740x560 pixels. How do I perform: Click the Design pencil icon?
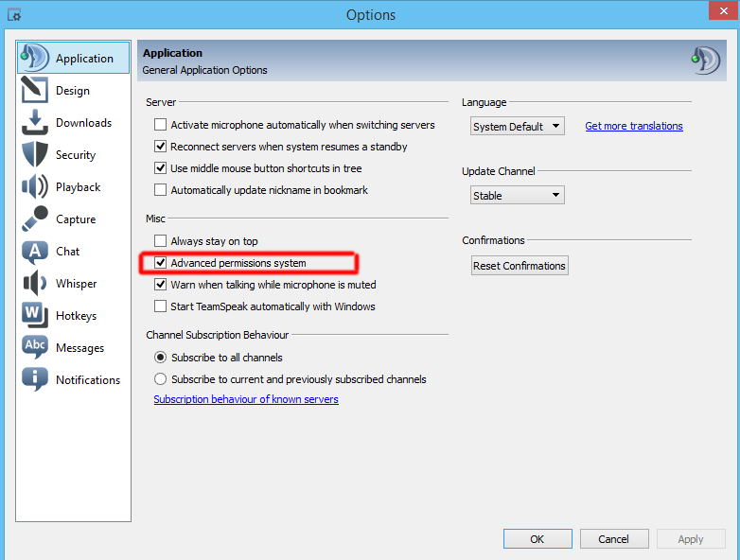coord(34,90)
